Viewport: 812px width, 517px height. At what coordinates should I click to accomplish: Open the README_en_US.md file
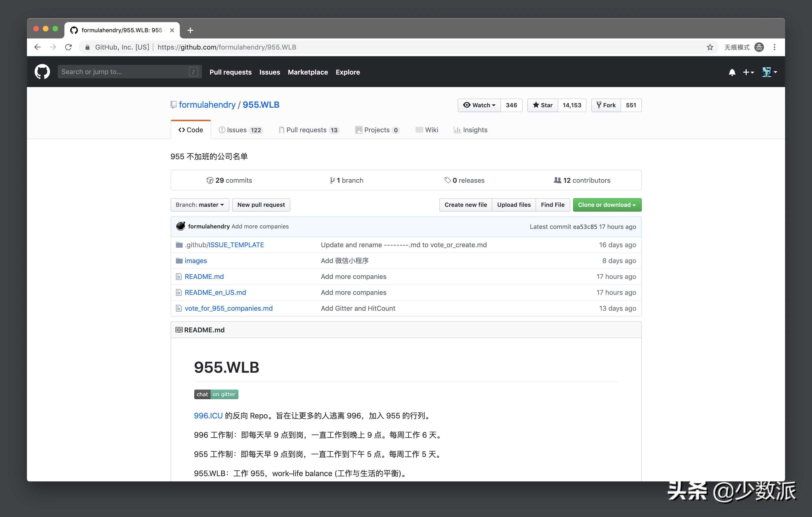click(x=215, y=292)
